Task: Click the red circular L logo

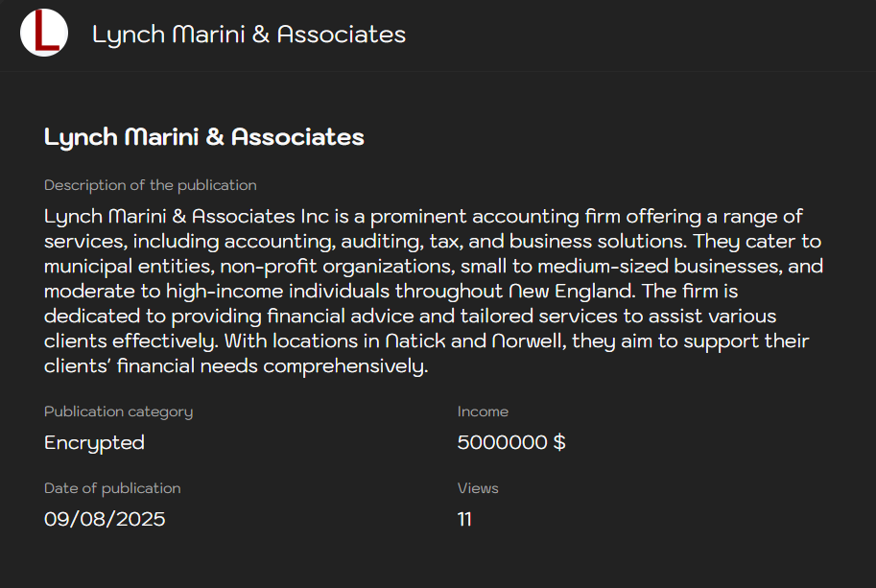Action: (43, 33)
